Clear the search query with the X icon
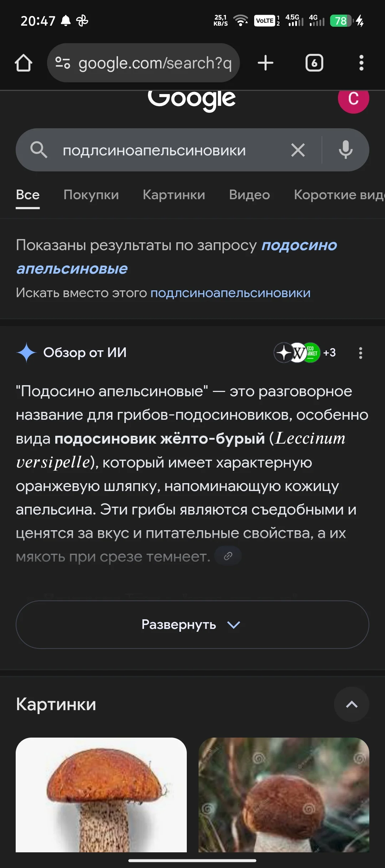 (x=298, y=150)
